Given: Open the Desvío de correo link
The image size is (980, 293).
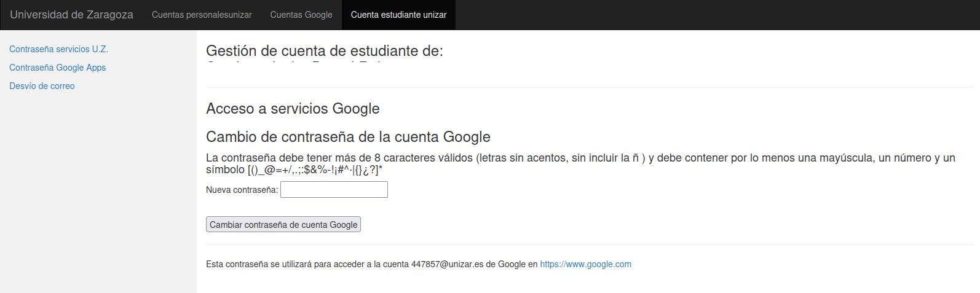Looking at the screenshot, I should tap(42, 86).
